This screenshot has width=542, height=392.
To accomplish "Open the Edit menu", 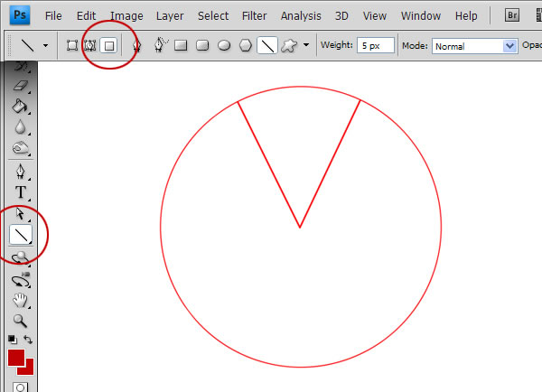I will 86,16.
